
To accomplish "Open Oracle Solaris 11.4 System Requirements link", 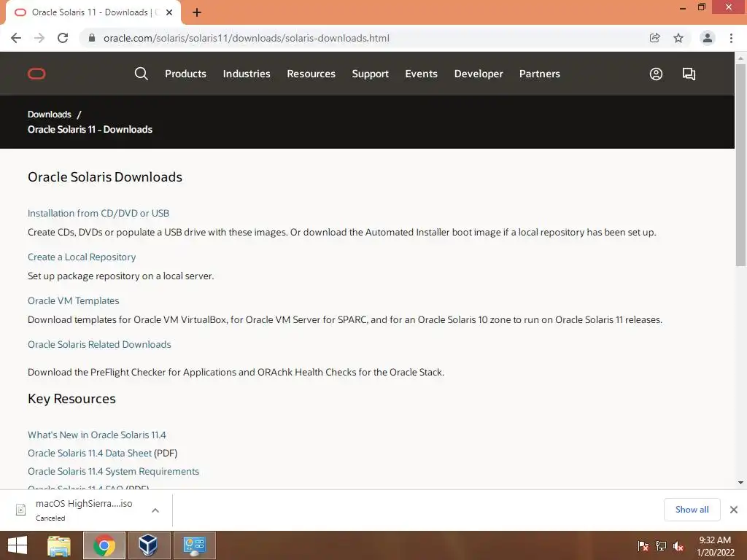I will (x=113, y=472).
